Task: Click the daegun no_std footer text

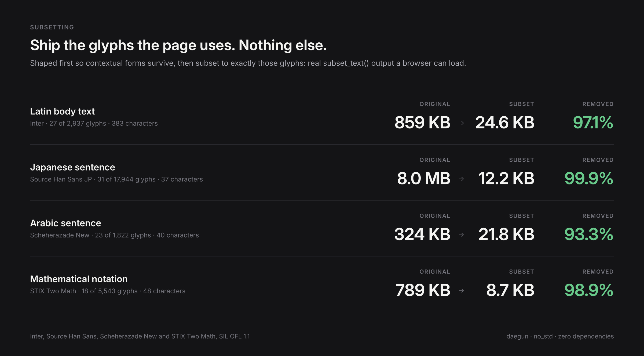Action: tap(560, 336)
